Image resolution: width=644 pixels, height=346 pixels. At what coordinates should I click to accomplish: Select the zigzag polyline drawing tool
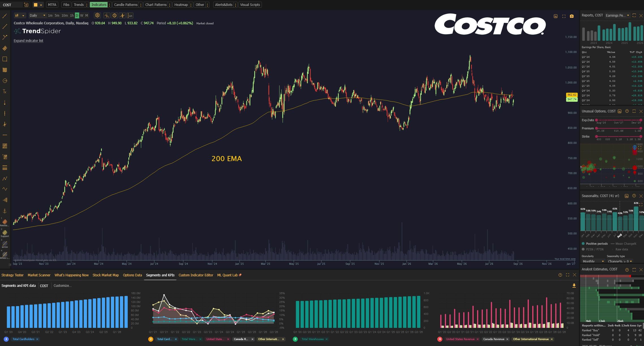pyautogui.click(x=5, y=178)
